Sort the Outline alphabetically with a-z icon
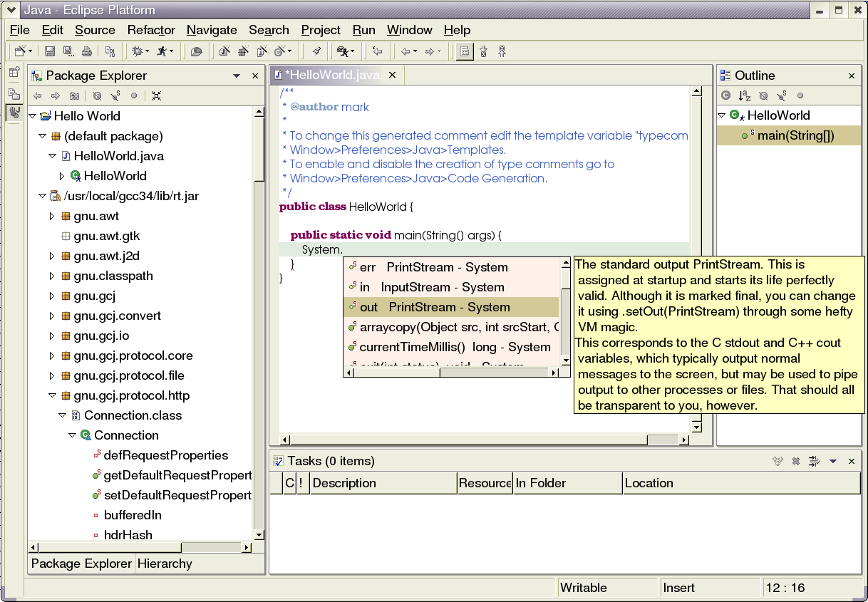The height and width of the screenshot is (602, 868). [x=745, y=95]
